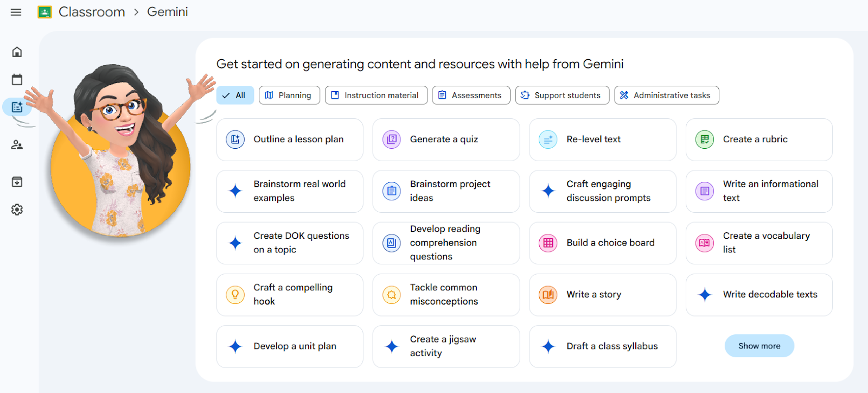Image resolution: width=868 pixels, height=393 pixels.
Task: Expand list with Show more button
Action: [758, 346]
